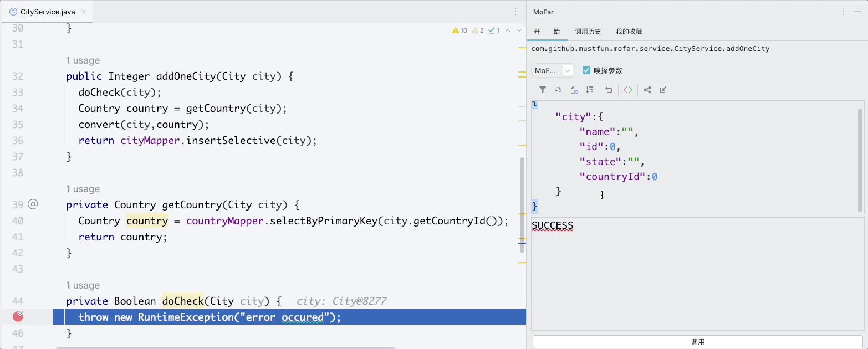Click the filter funnel icon in MoFar toolbar
The image size is (868, 349).
543,90
